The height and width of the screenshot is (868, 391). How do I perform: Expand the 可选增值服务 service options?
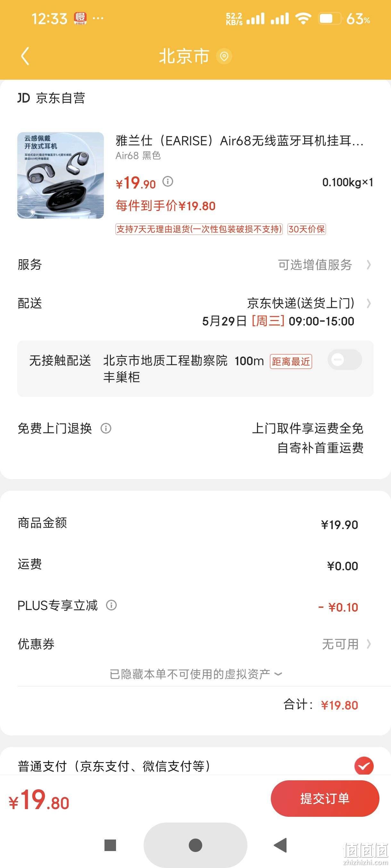[x=325, y=265]
